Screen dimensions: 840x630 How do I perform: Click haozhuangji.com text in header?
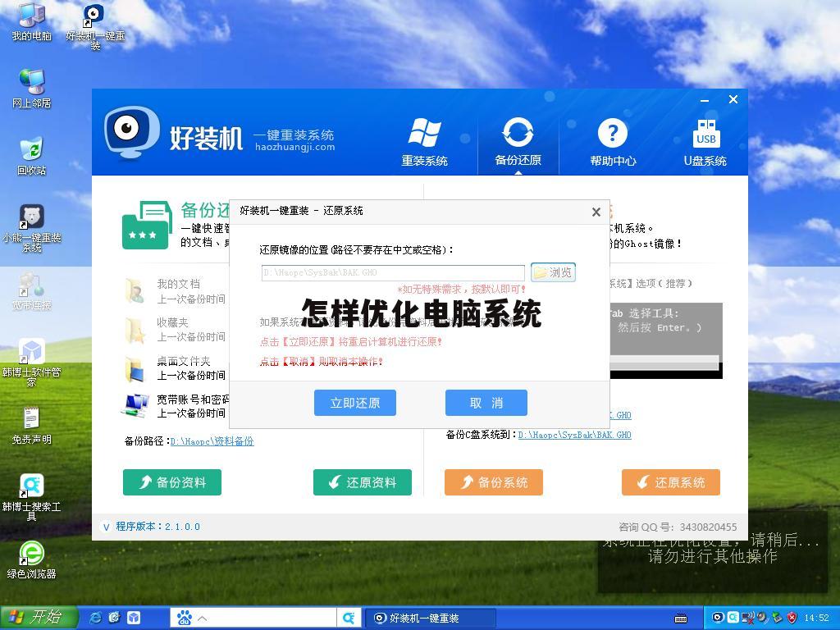(x=294, y=148)
